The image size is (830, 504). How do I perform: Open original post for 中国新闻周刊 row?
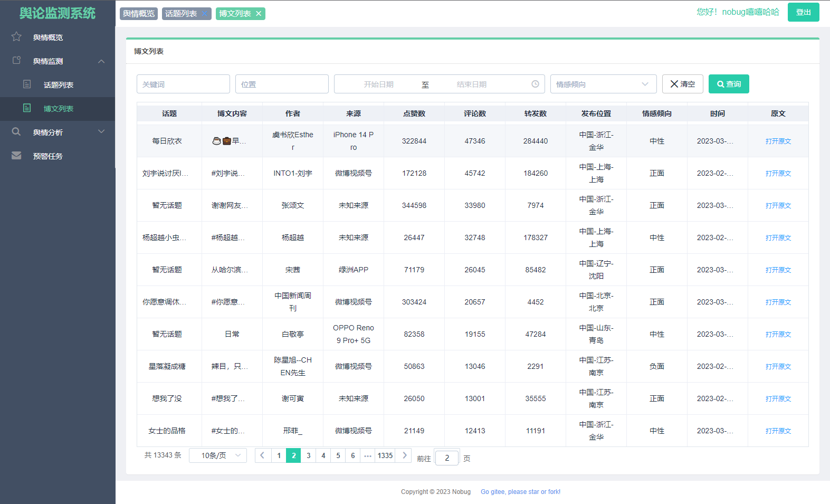pyautogui.click(x=778, y=302)
